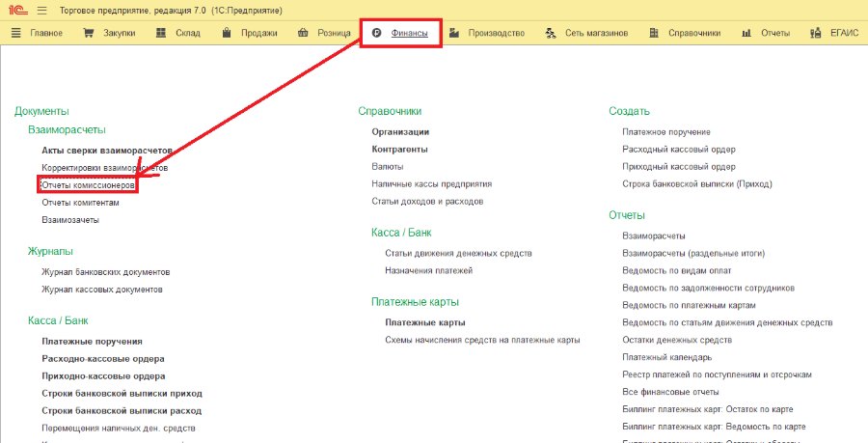Open the Организации directory

(x=400, y=132)
